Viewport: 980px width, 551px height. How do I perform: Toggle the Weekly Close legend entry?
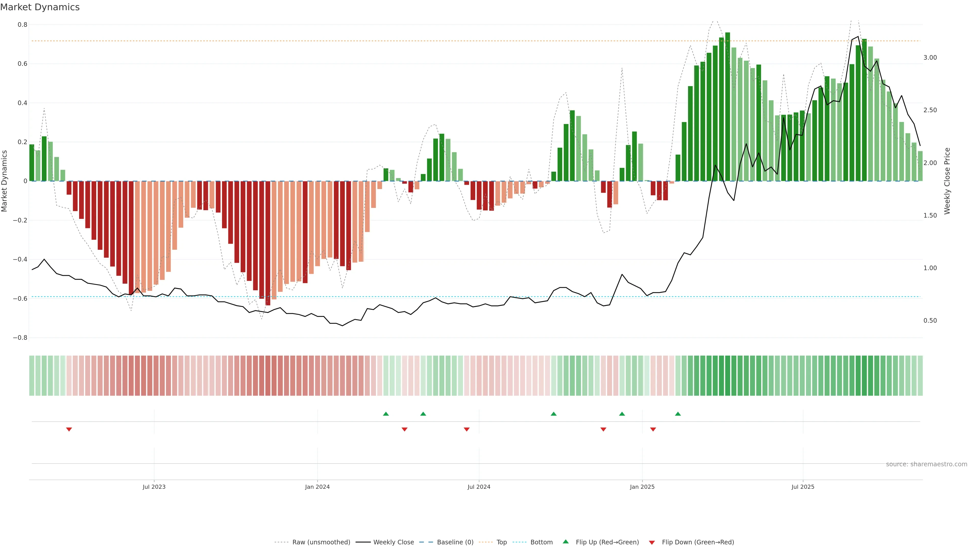tap(393, 542)
